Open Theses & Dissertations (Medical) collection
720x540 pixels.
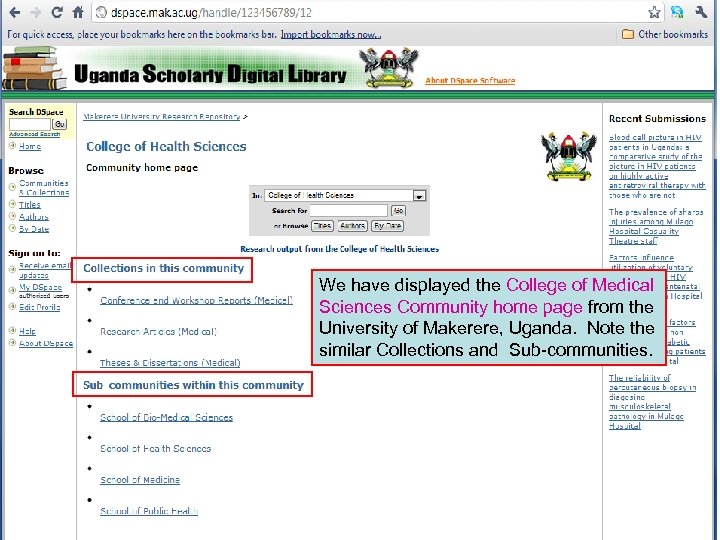pyautogui.click(x=170, y=363)
